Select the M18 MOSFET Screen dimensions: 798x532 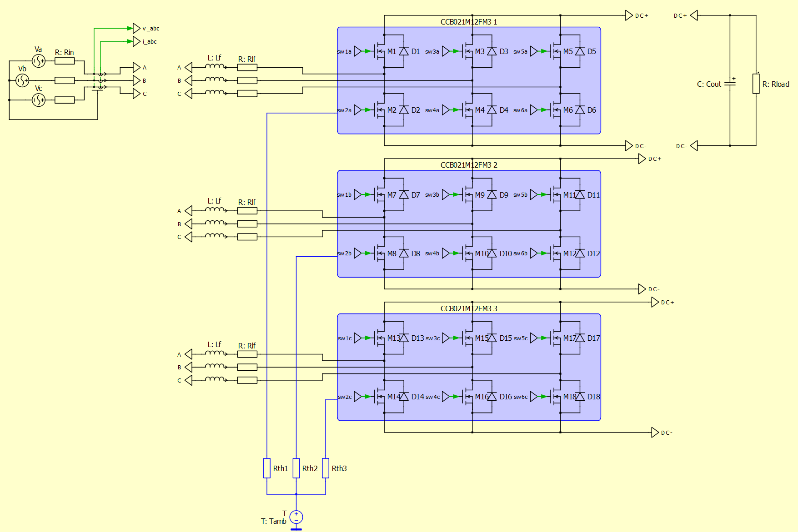point(556,397)
